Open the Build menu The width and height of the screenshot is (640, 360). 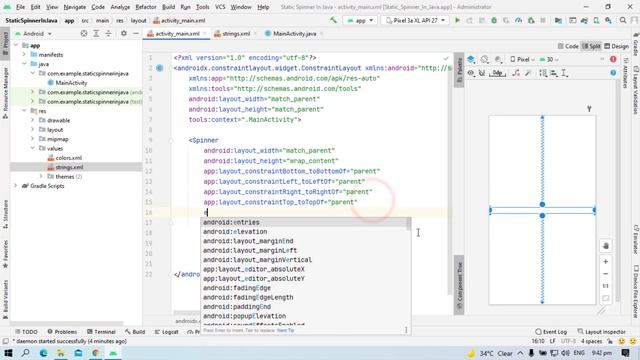pyautogui.click(x=169, y=7)
